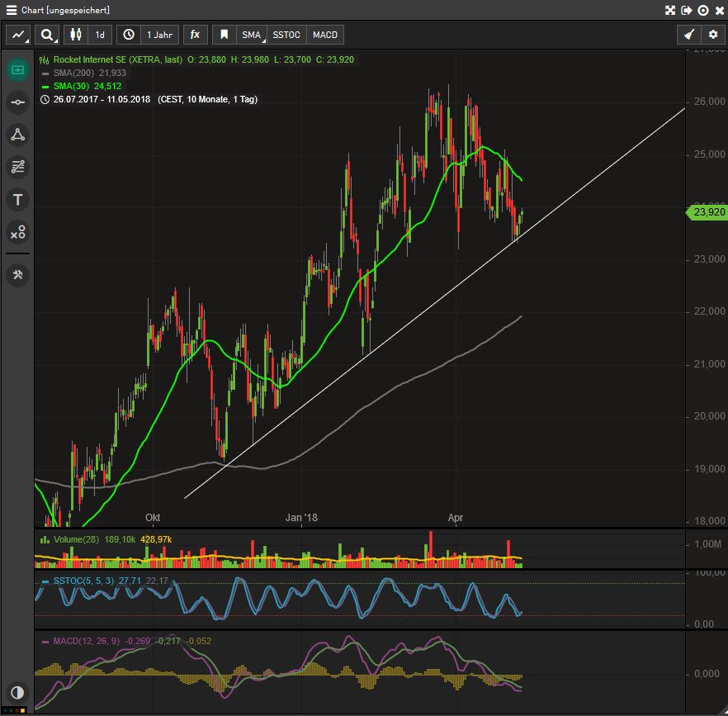Image resolution: width=728 pixels, height=716 pixels.
Task: Open the bookmark templates icon
Action: [x=224, y=35]
